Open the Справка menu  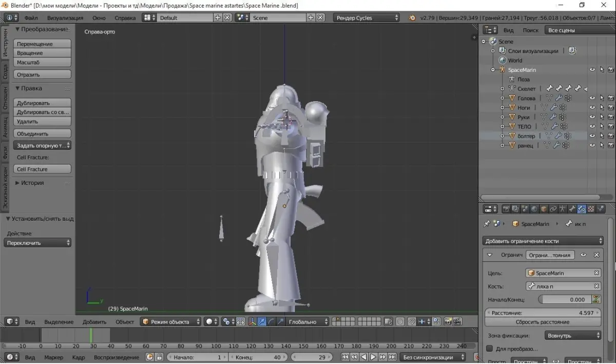(x=125, y=17)
